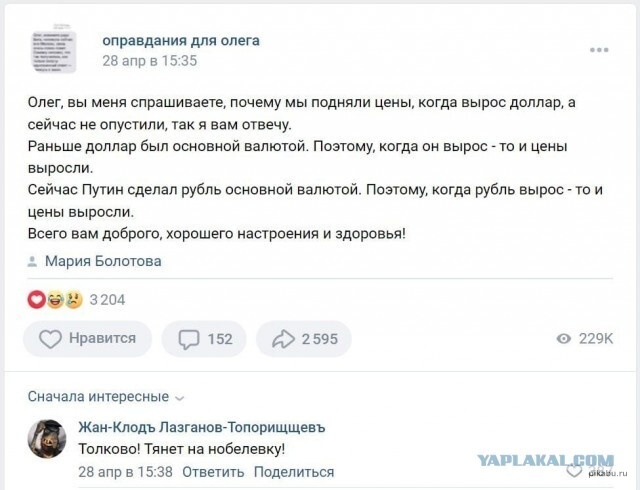The height and width of the screenshot is (490, 640).
Task: Click the post timestamp 28 апр в 15:35
Action: (150, 60)
